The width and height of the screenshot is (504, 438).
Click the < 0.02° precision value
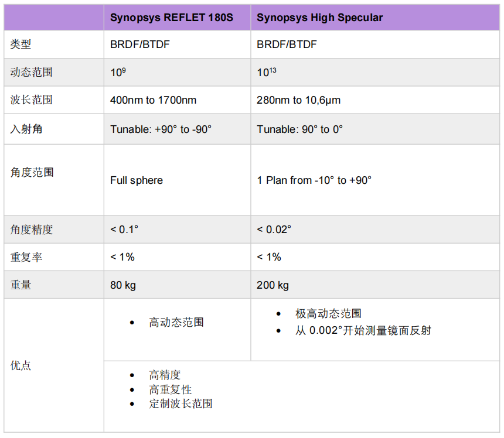tap(274, 230)
